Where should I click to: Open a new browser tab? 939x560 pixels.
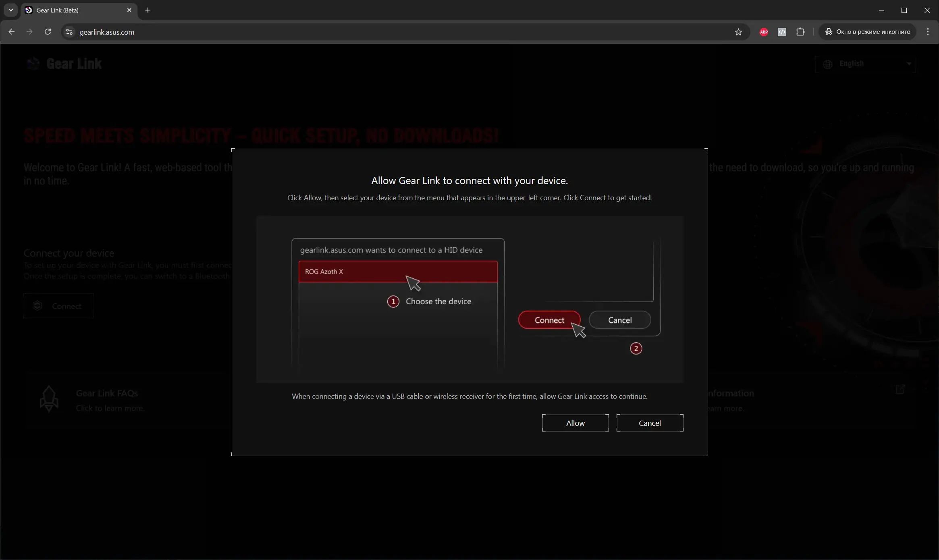pyautogui.click(x=148, y=10)
